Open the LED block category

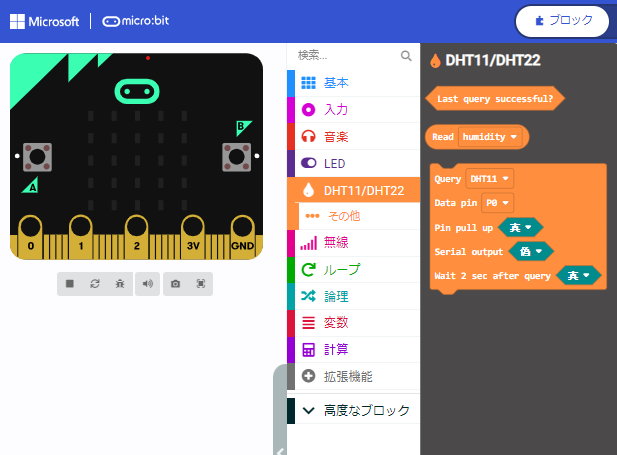pos(353,163)
